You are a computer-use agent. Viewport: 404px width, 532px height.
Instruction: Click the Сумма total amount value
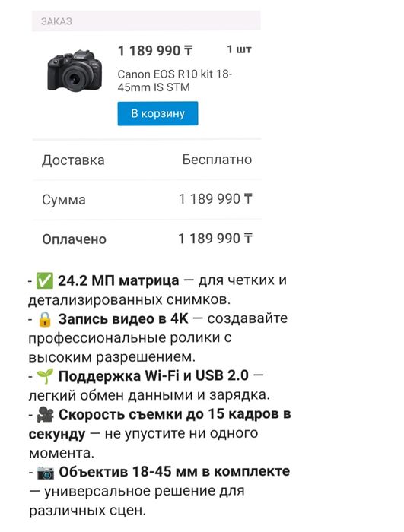tap(215, 199)
